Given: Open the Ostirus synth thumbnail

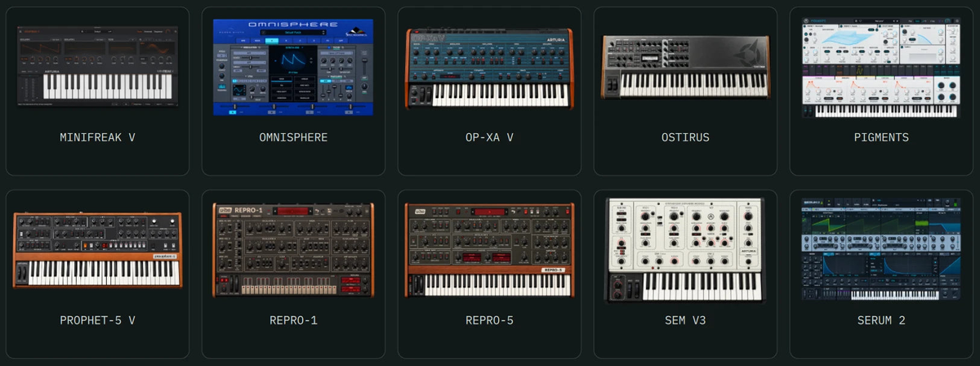Looking at the screenshot, I should coord(685,68).
